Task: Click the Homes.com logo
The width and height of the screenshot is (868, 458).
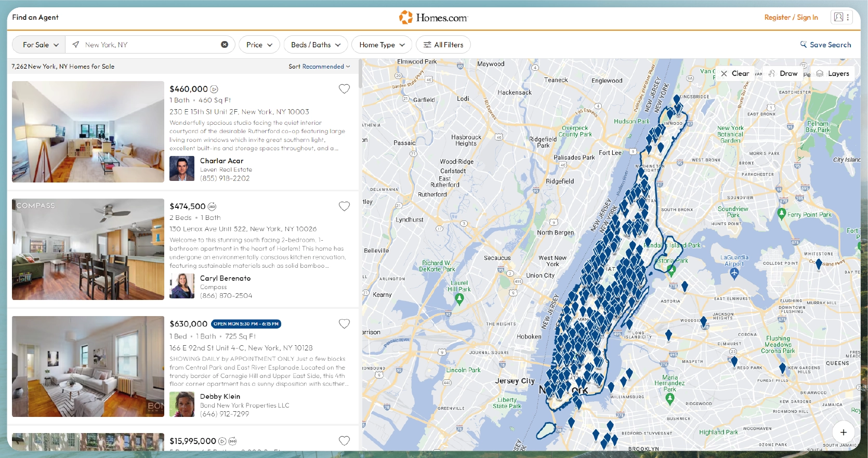Action: (x=433, y=17)
